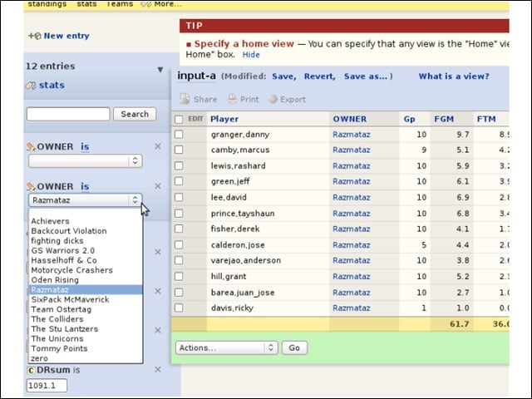Click the New entry link
Image resolution: width=532 pixels, height=399 pixels.
66,36
